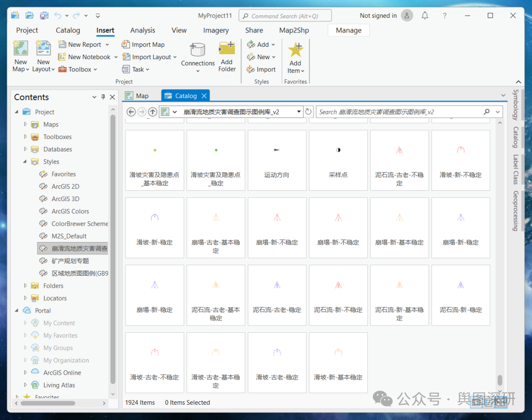Select the 采样点 symbol tile
The image size is (532, 420).
[338, 160]
